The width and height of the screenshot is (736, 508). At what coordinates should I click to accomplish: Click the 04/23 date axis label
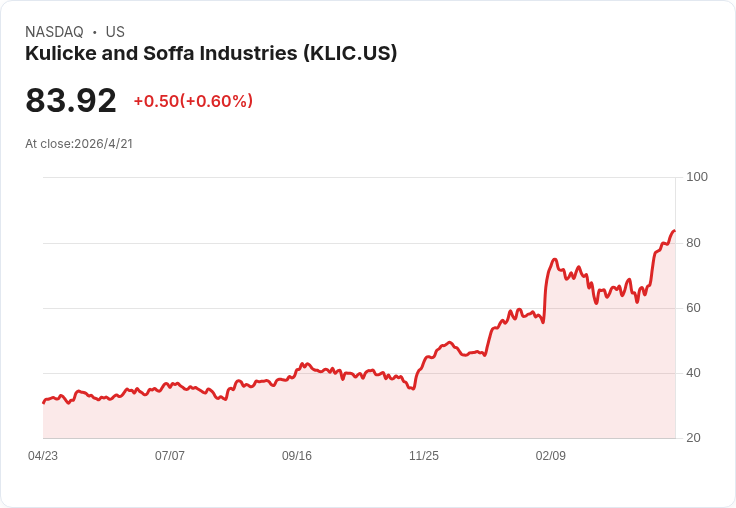43,455
